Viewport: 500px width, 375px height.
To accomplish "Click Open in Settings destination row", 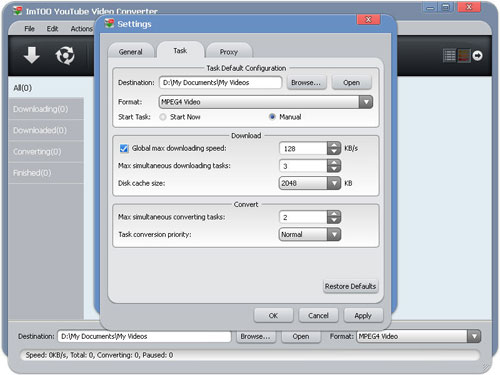I will pyautogui.click(x=352, y=83).
